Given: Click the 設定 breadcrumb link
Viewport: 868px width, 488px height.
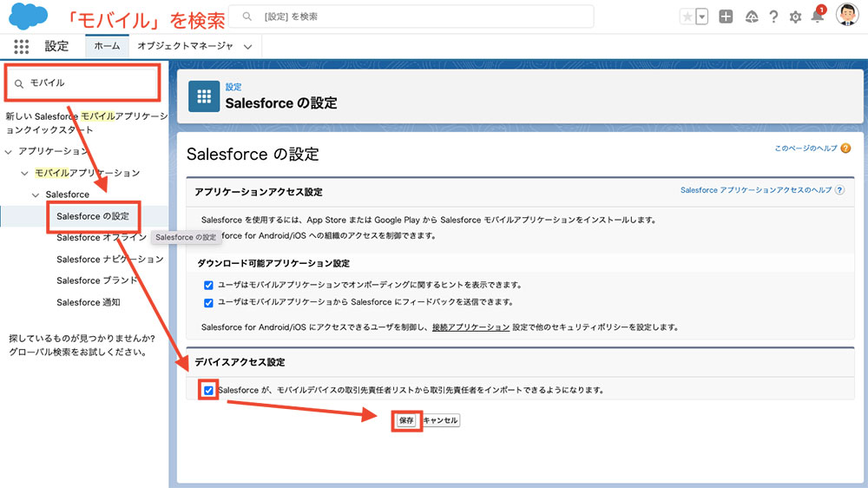Looking at the screenshot, I should (233, 87).
